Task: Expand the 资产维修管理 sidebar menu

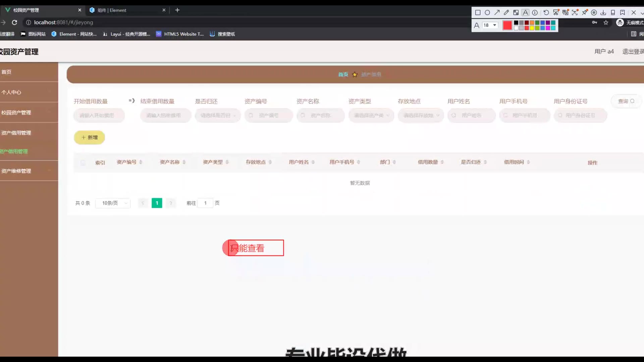Action: pyautogui.click(x=29, y=171)
